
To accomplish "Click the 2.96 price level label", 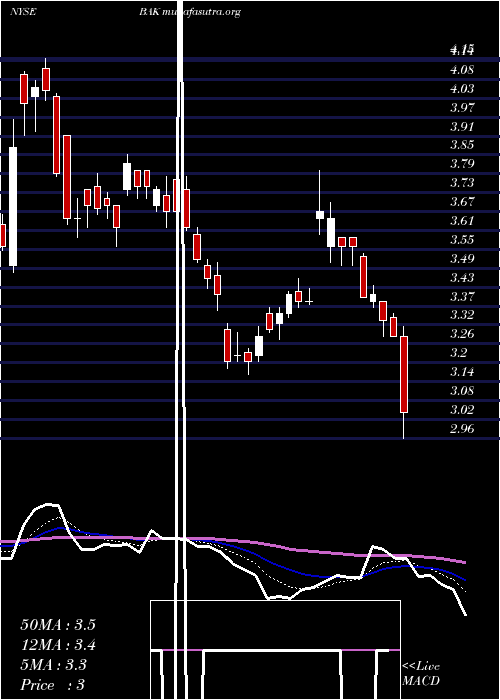I will 462,429.
